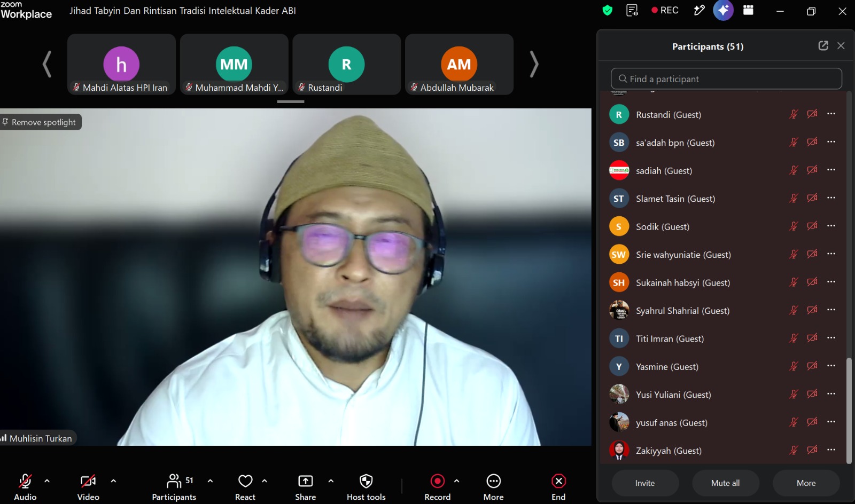This screenshot has height=504, width=855.
Task: Open More in the Participants panel footer
Action: (x=806, y=483)
